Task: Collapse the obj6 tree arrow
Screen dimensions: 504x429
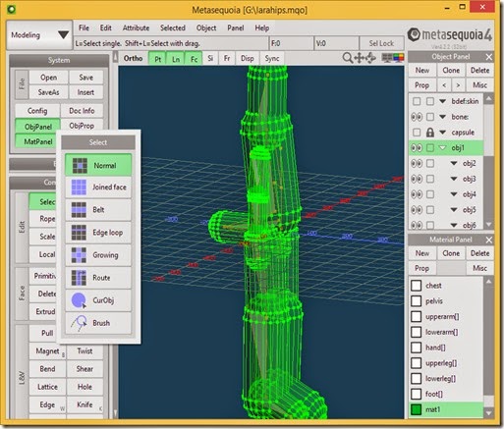Action: click(x=454, y=225)
